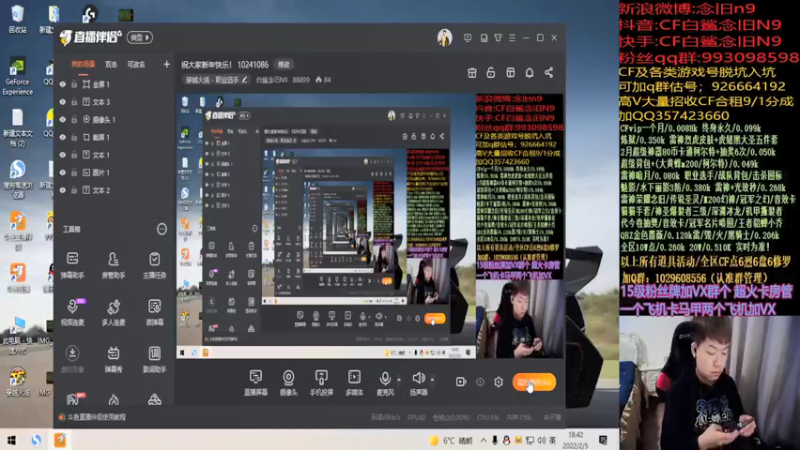Image resolution: width=800 pixels, height=450 pixels.
Task: Click the circular info icon near settings
Action: click(480, 382)
